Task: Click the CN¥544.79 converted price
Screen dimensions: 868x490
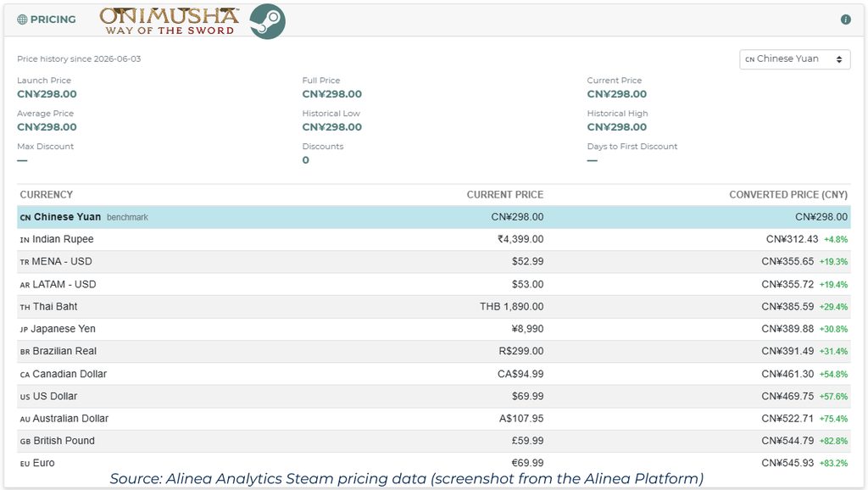Action: tap(787, 441)
